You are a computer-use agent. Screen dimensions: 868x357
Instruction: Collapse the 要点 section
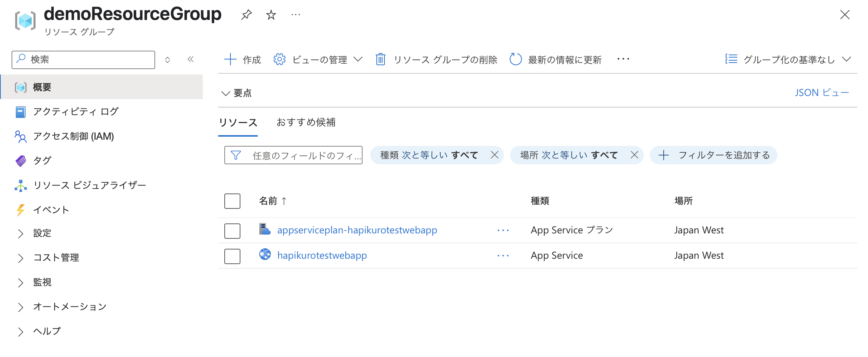(237, 93)
